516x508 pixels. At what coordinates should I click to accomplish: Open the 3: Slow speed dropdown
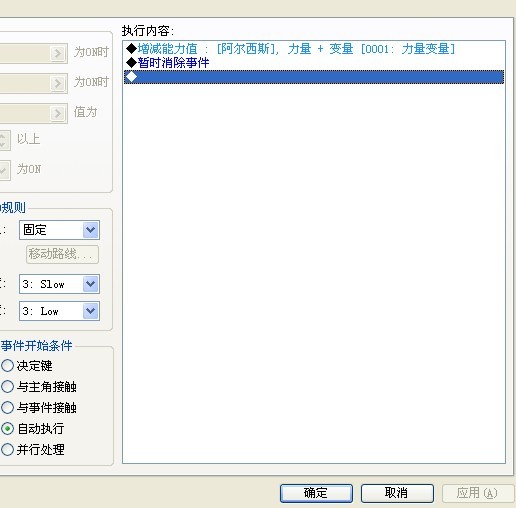tap(59, 284)
